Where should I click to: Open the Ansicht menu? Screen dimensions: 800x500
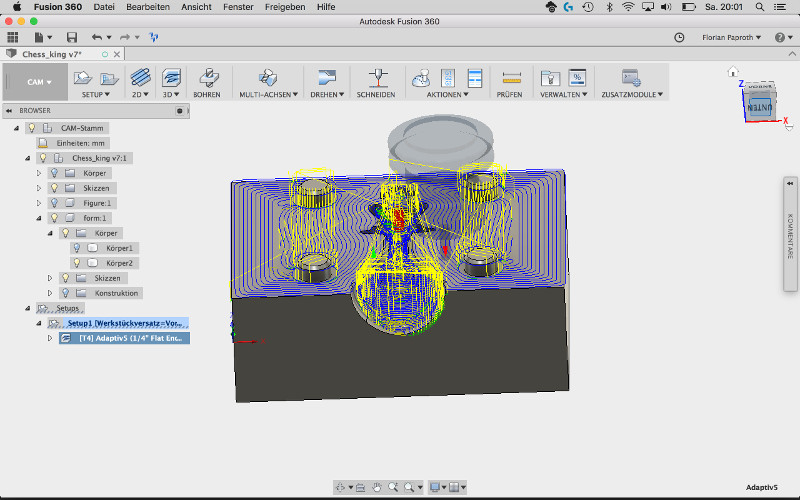pyautogui.click(x=196, y=6)
